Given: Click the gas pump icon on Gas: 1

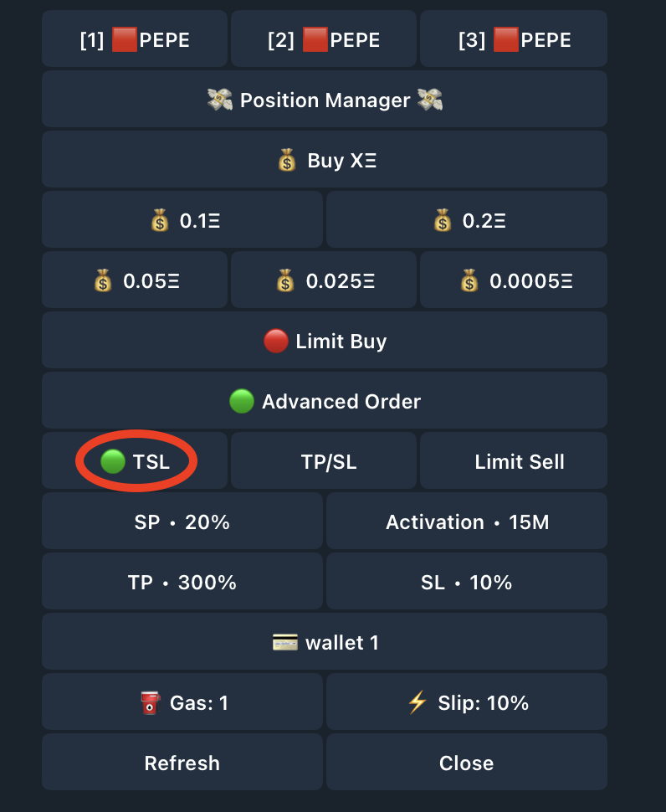Looking at the screenshot, I should [150, 702].
